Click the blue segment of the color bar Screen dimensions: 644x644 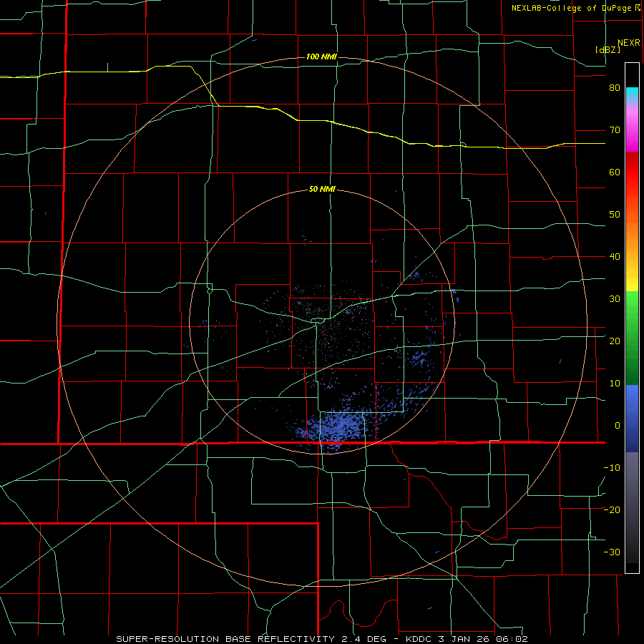(632, 419)
